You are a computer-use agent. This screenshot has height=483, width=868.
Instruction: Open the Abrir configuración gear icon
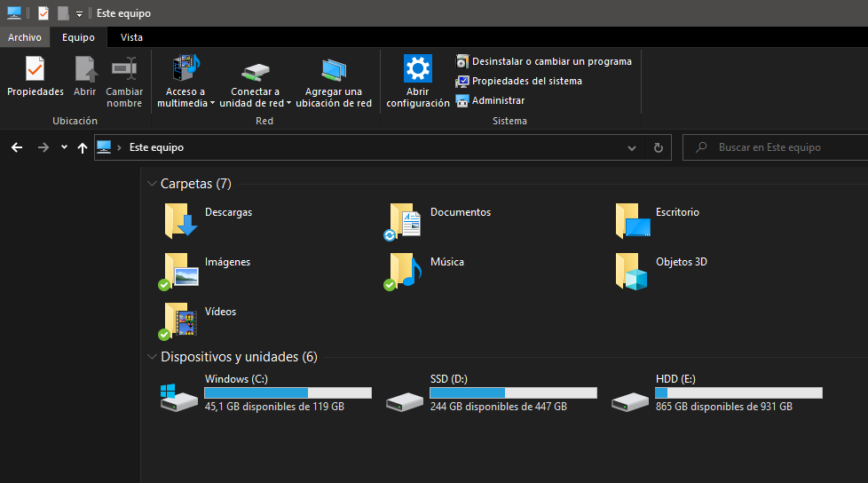tap(417, 69)
